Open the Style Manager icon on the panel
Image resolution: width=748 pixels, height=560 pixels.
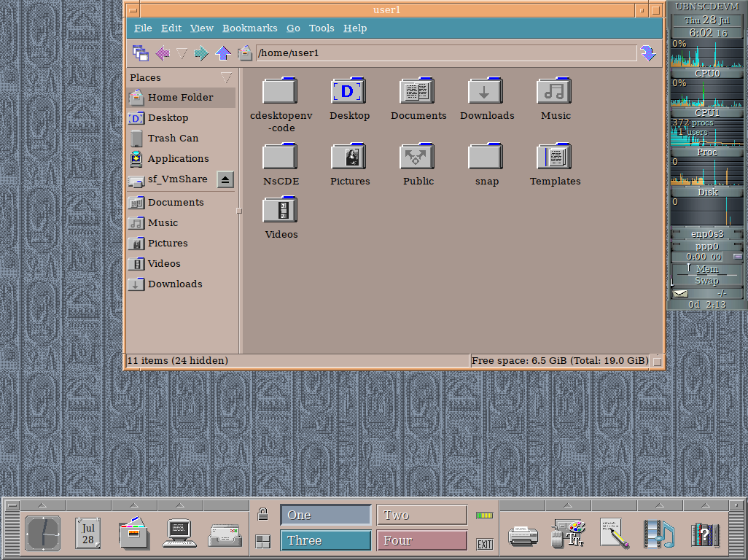pos(568,534)
